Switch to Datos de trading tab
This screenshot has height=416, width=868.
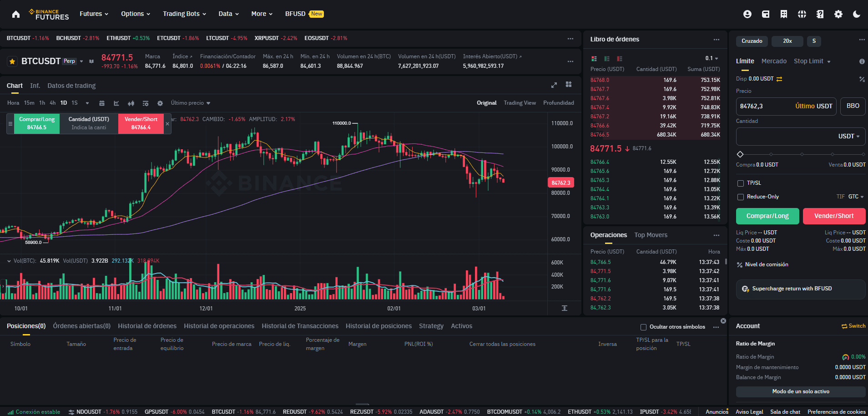71,86
